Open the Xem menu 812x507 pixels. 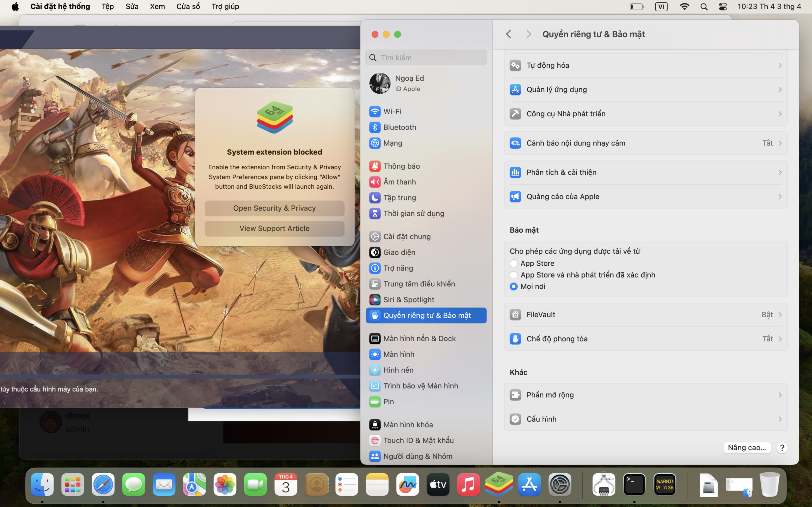point(157,6)
